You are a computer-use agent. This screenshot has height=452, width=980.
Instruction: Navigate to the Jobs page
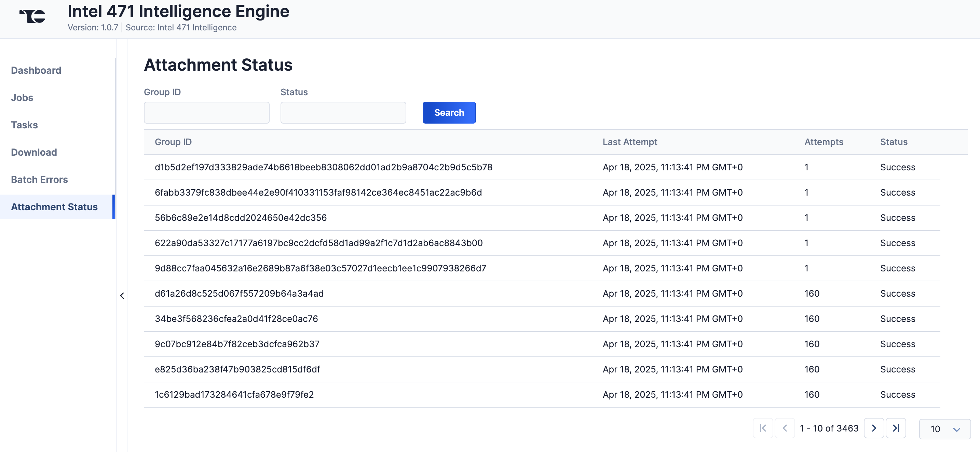[x=22, y=98]
